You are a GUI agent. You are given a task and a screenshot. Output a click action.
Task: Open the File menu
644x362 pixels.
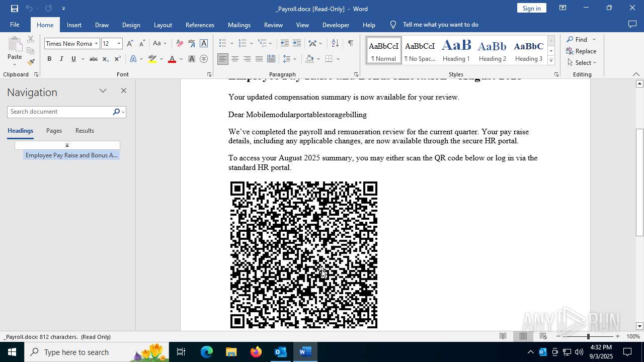15,25
